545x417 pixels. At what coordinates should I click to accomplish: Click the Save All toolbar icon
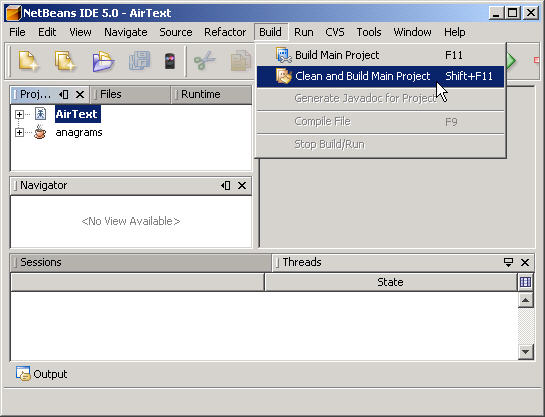[x=140, y=61]
